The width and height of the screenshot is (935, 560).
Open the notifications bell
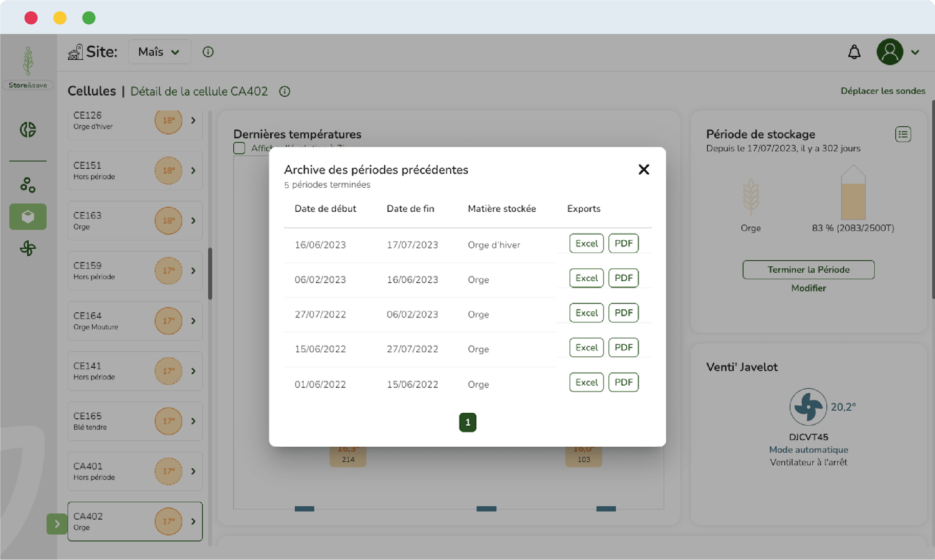click(854, 52)
